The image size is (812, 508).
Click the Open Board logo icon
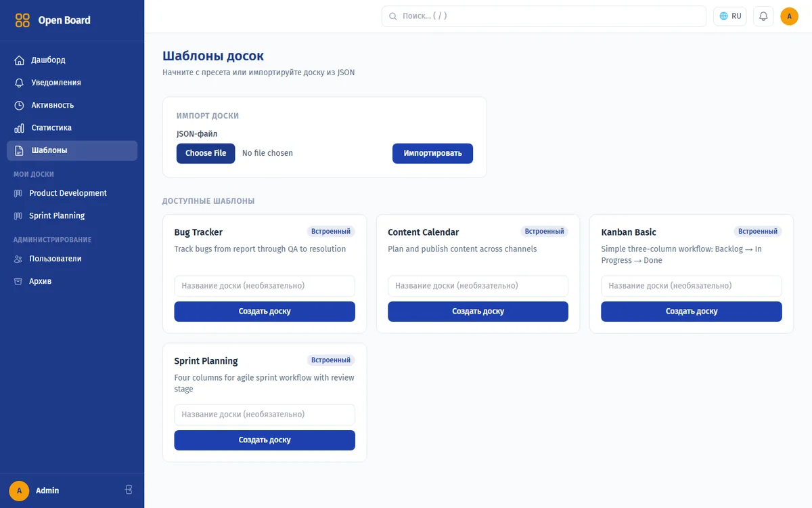coord(22,20)
